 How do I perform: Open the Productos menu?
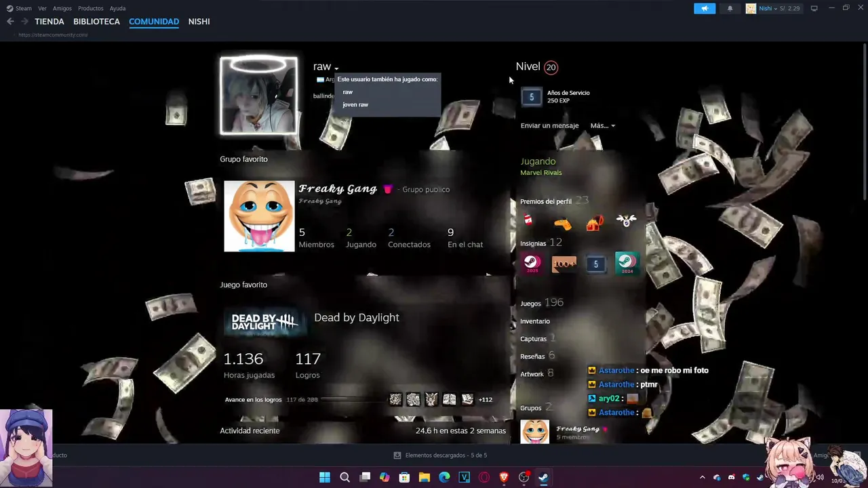(x=91, y=8)
